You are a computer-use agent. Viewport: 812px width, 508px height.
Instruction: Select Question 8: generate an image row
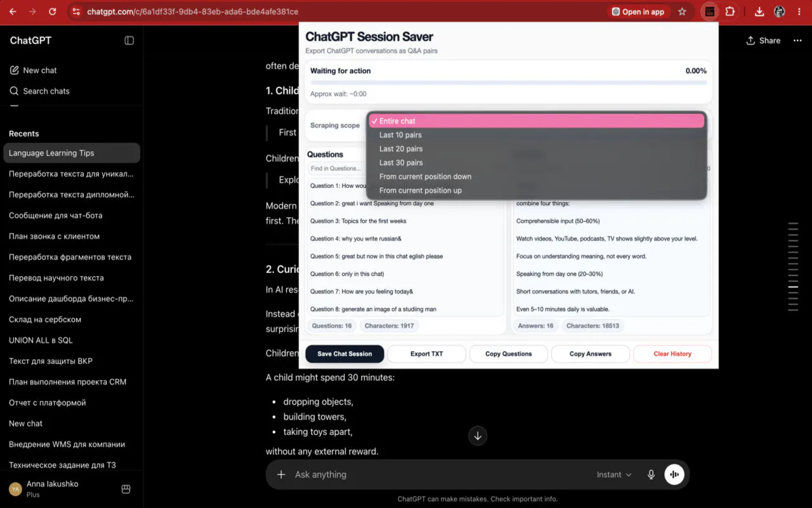pyautogui.click(x=405, y=309)
